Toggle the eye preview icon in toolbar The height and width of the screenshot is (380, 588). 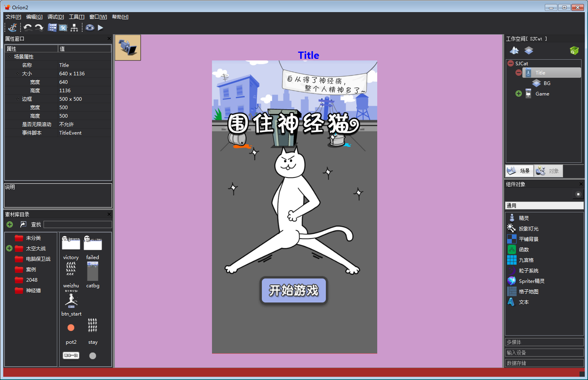89,27
